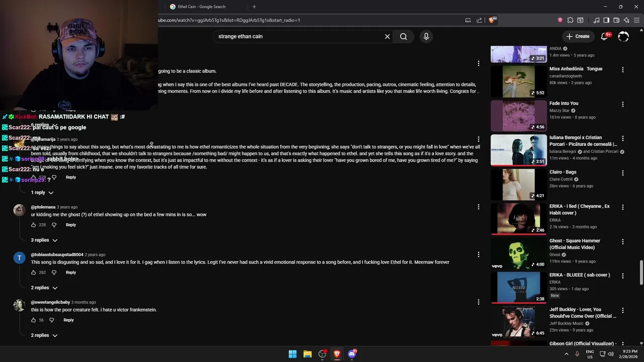
Task: Open options for ERIKA - BLUEEE video
Action: [x=623, y=276]
